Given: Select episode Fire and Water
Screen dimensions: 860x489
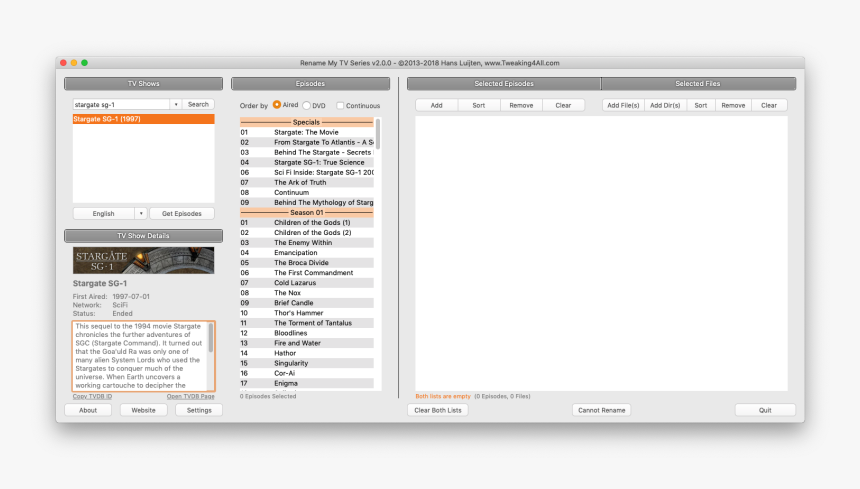Looking at the screenshot, I should pos(307,343).
